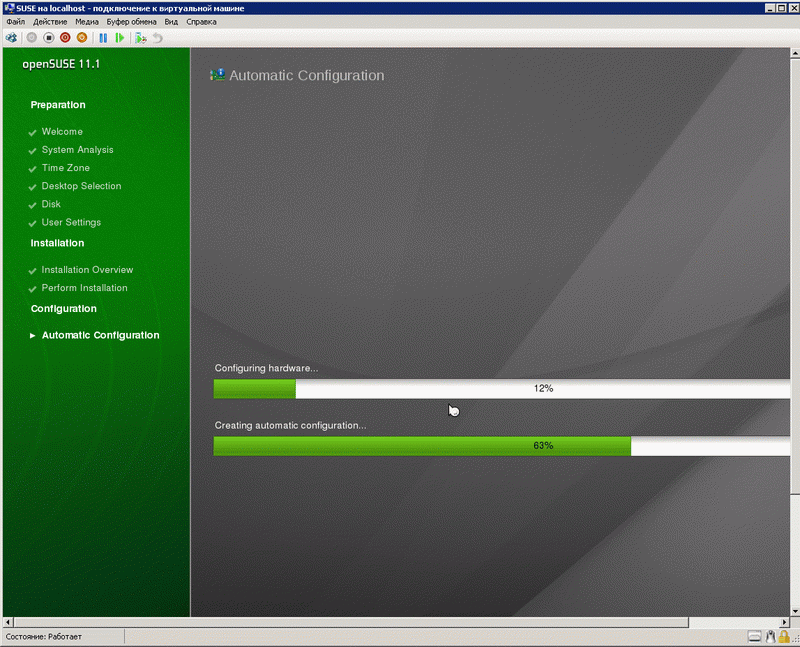The image size is (800, 647).
Task: Turn off the VM with the black square icon
Action: click(48, 38)
